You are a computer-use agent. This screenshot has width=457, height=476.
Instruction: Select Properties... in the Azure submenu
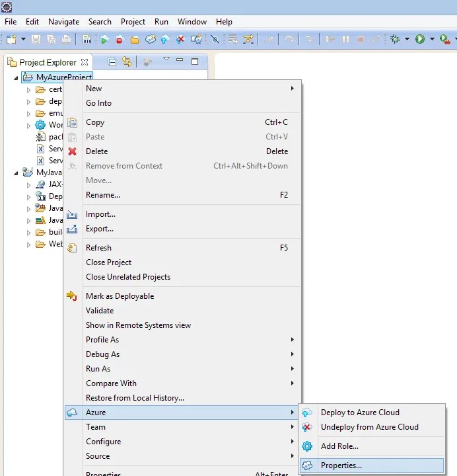pyautogui.click(x=372, y=465)
